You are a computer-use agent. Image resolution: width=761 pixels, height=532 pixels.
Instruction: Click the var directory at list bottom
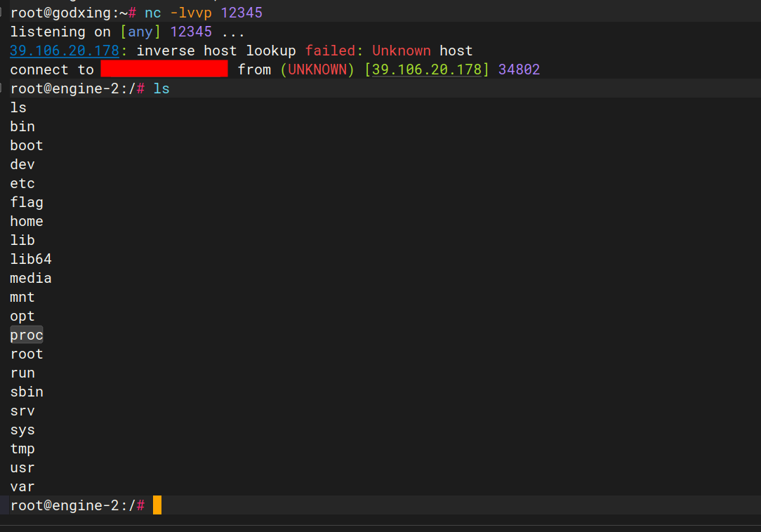coord(22,486)
